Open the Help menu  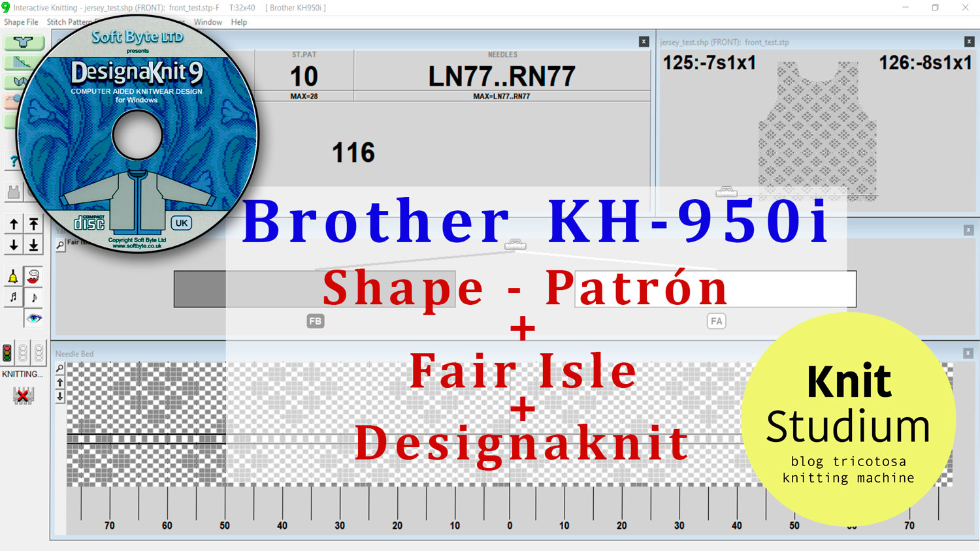[239, 22]
